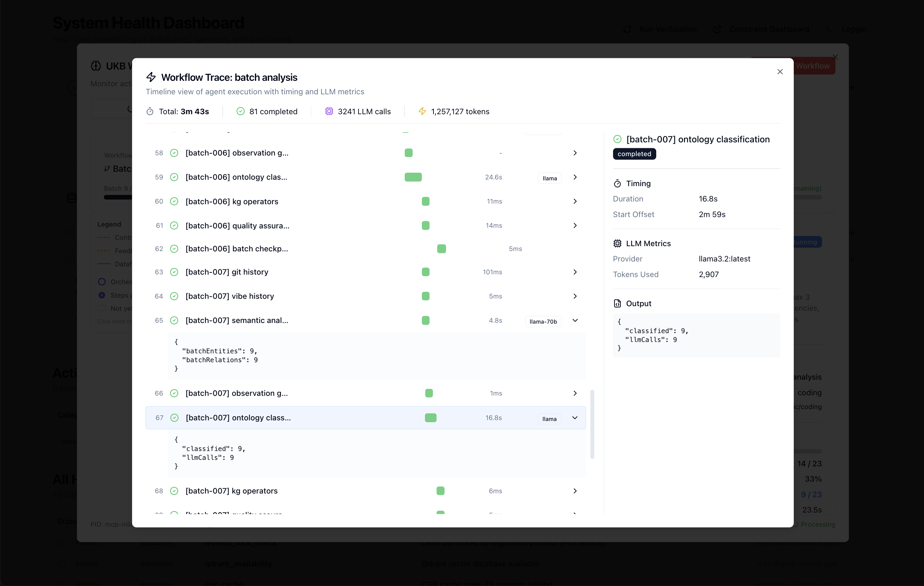The height and width of the screenshot is (586, 924).
Task: Click status check icon of row 63
Action: point(174,272)
